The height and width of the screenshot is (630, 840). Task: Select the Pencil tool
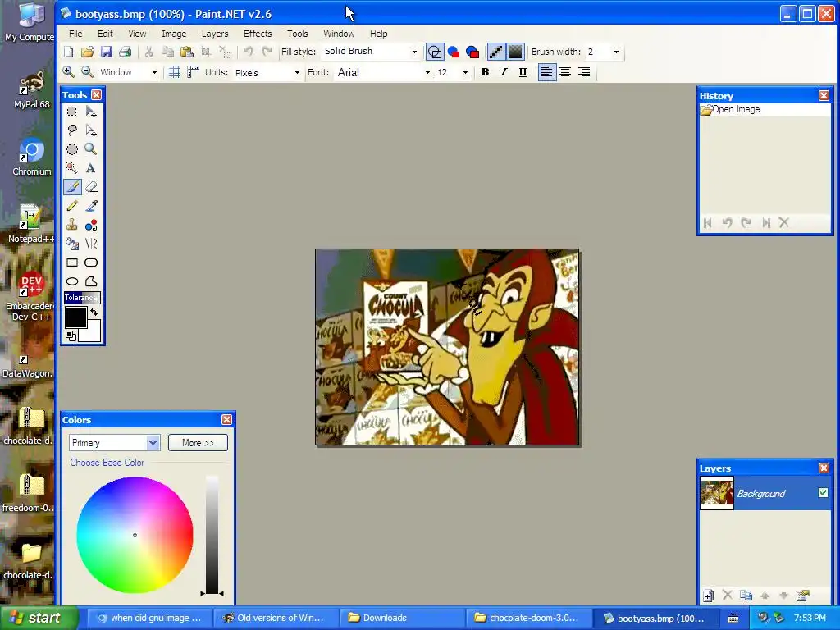72,206
